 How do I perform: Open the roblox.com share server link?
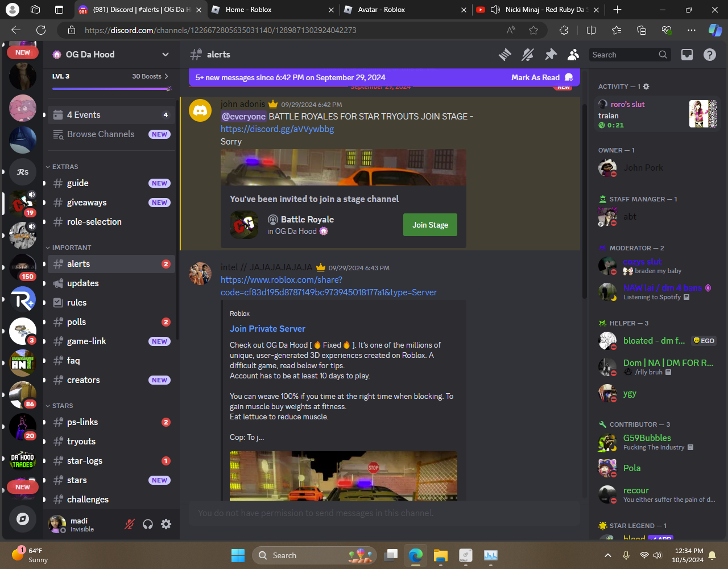(x=329, y=286)
